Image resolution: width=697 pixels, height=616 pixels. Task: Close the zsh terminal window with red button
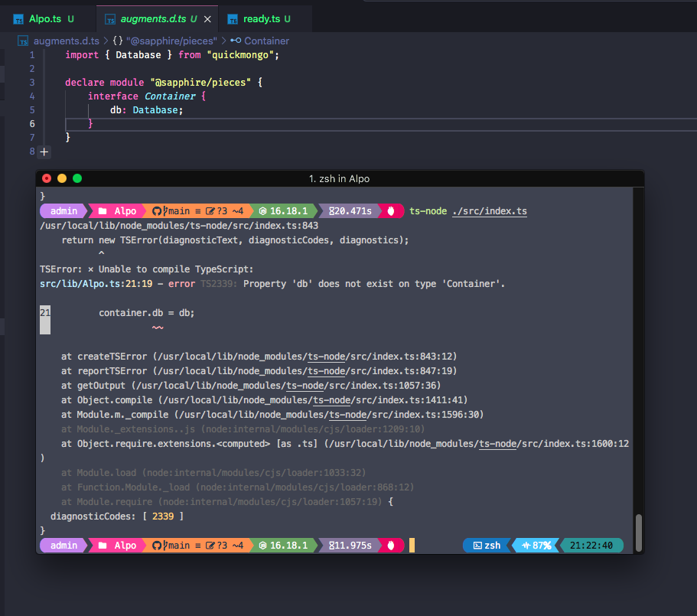click(x=47, y=178)
